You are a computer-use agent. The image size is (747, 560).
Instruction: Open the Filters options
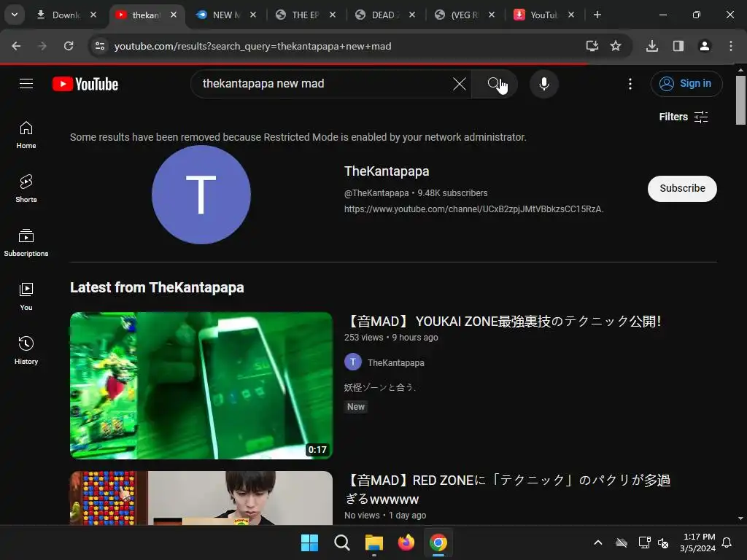click(683, 117)
